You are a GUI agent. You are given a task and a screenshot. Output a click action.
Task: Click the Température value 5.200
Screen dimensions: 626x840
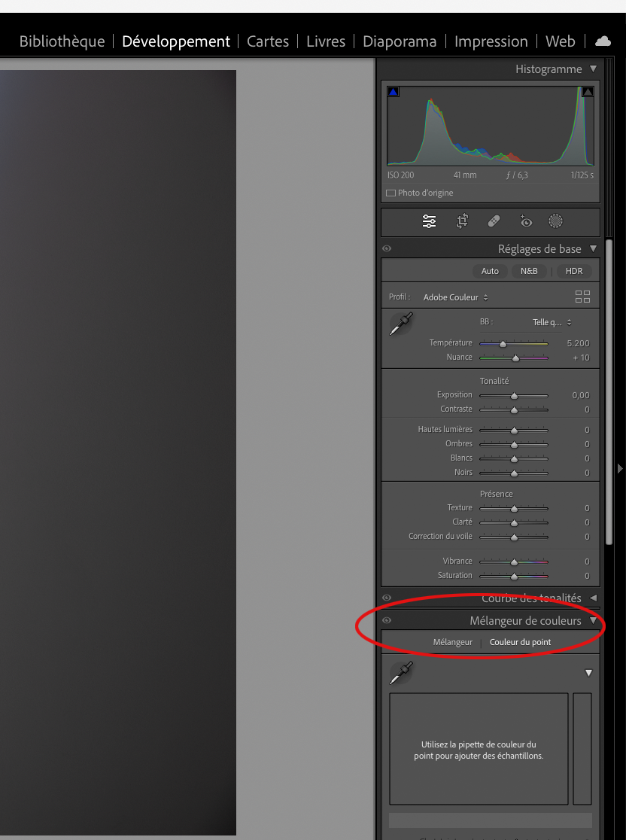[x=579, y=343]
